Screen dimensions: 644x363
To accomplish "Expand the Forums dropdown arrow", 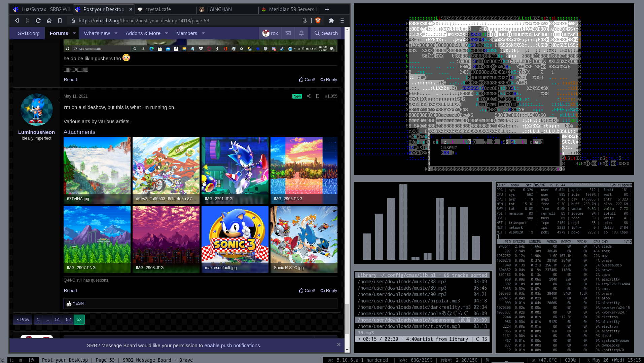I will [74, 33].
